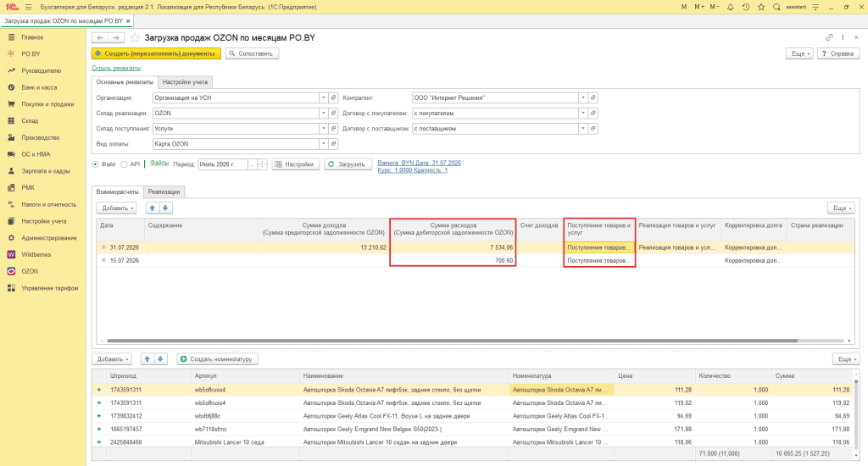868x466 pixels.
Task: Move row up in lower products table
Action: click(147, 359)
